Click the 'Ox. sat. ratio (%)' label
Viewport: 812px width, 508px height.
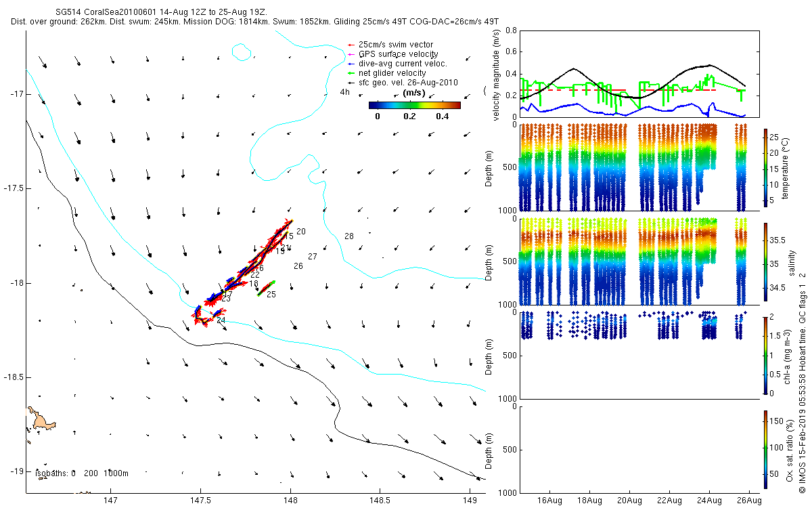coord(790,449)
